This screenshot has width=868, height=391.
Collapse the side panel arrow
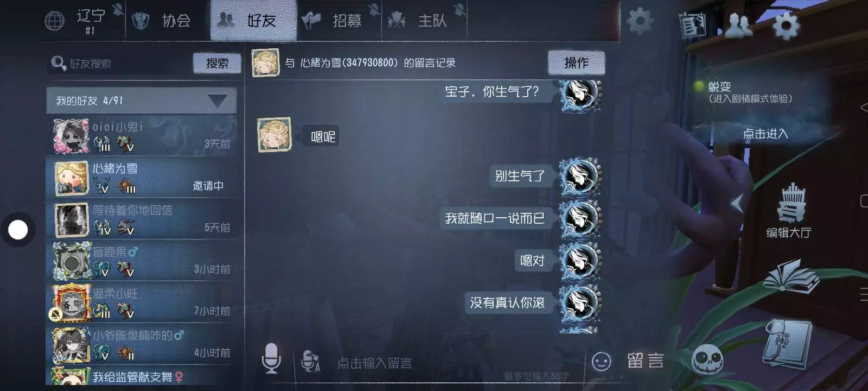pyautogui.click(x=737, y=204)
